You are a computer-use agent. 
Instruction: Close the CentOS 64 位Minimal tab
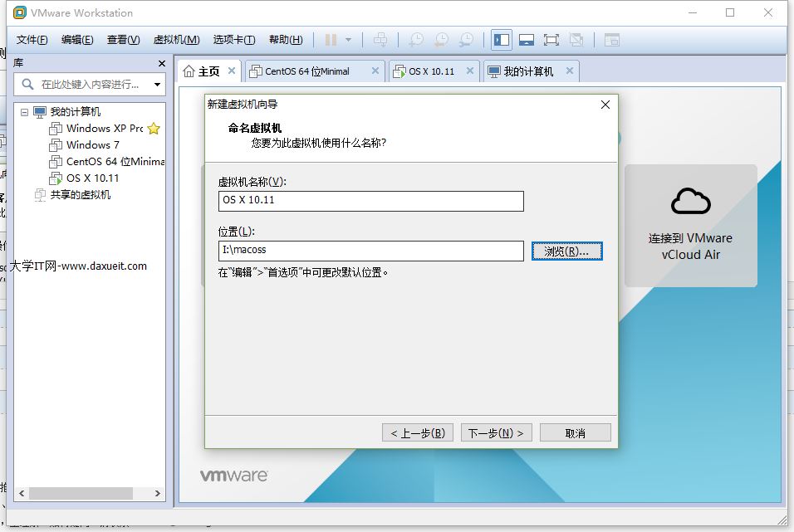click(375, 71)
